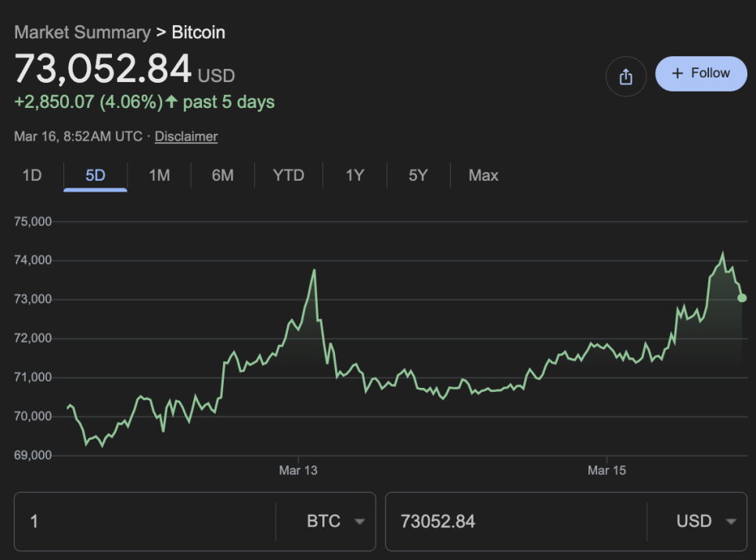Click the USD value input field
756x560 pixels.
517,522
